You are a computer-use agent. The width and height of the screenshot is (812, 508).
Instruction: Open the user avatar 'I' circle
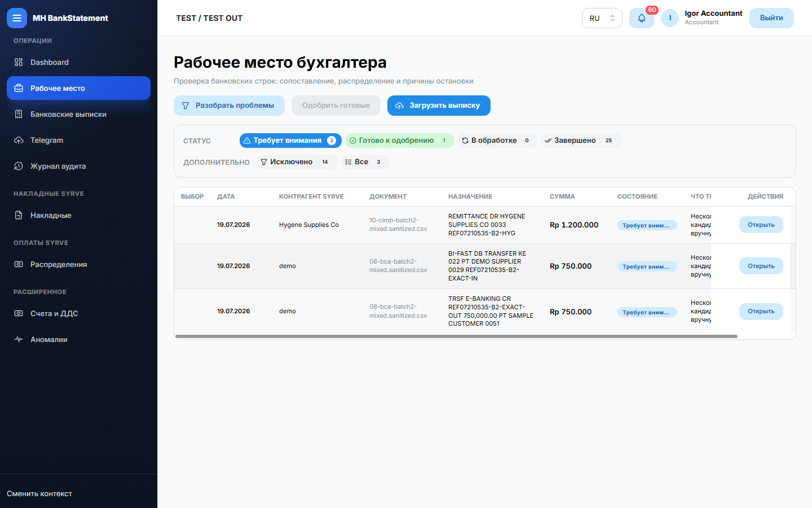pyautogui.click(x=670, y=18)
